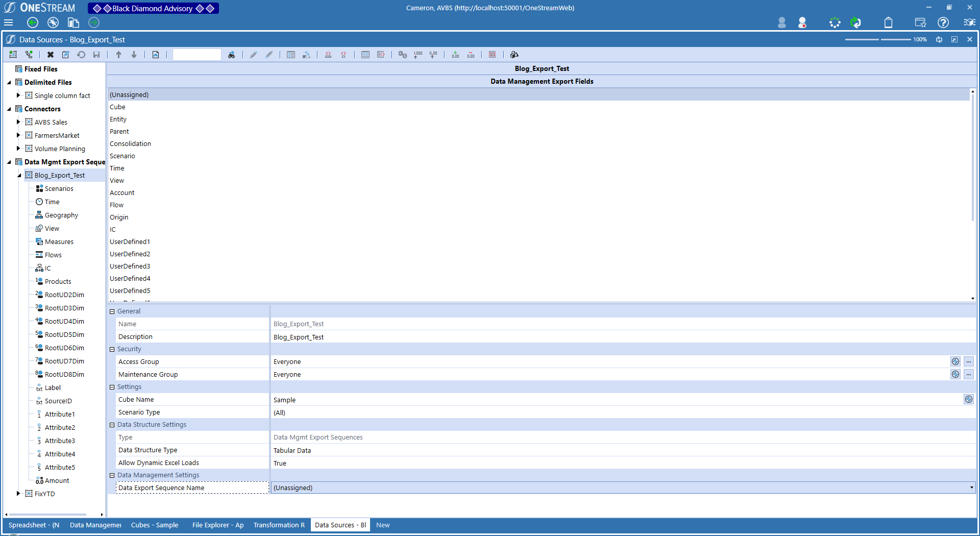Click the currency coins toolbar icon
This screenshot has height=536, width=980.
[x=403, y=55]
